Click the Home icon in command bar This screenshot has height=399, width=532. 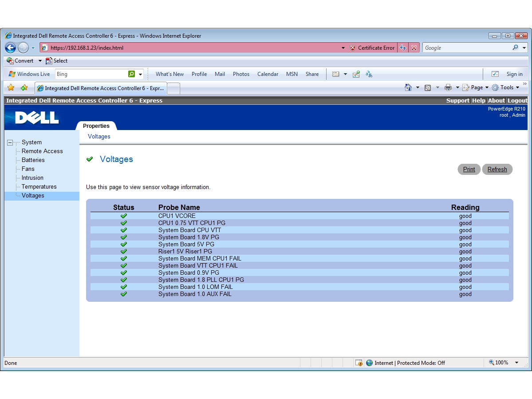point(408,87)
